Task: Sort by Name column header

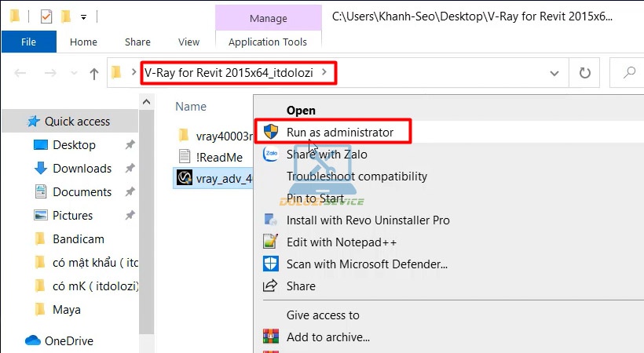Action: coord(191,107)
